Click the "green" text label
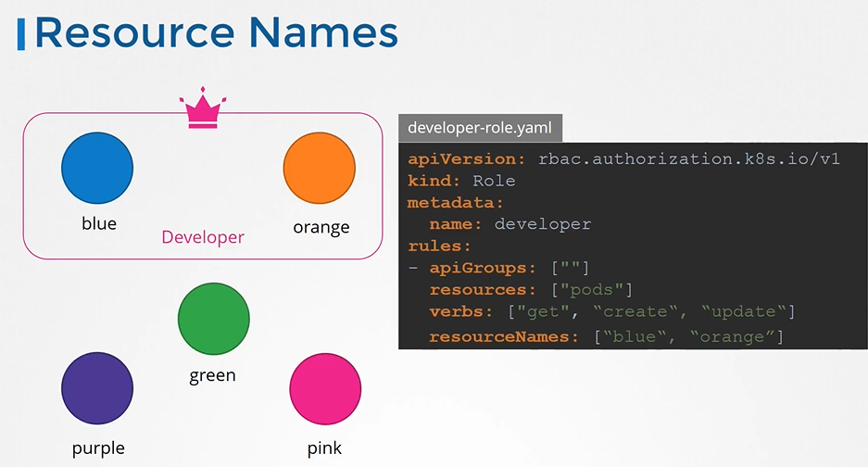The image size is (868, 467). point(212,375)
